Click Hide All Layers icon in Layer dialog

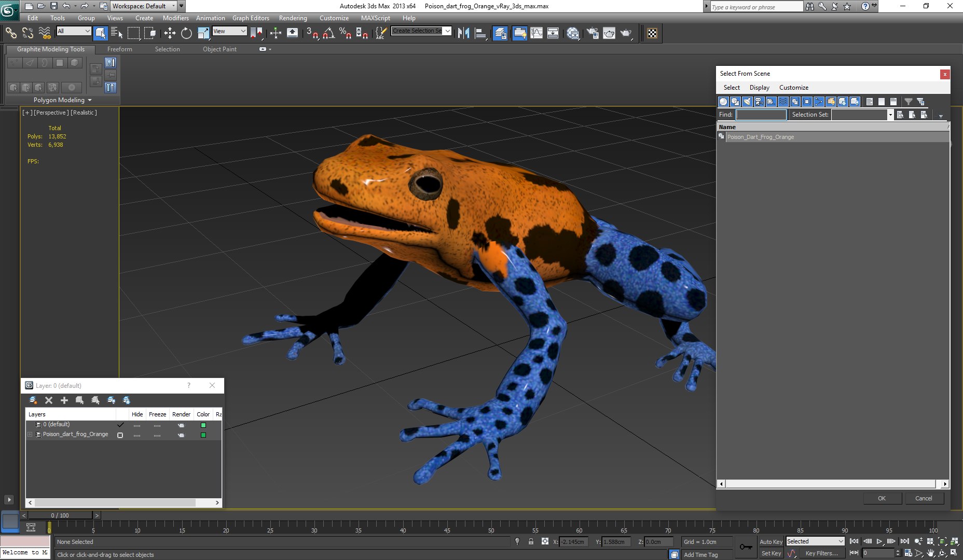point(111,400)
